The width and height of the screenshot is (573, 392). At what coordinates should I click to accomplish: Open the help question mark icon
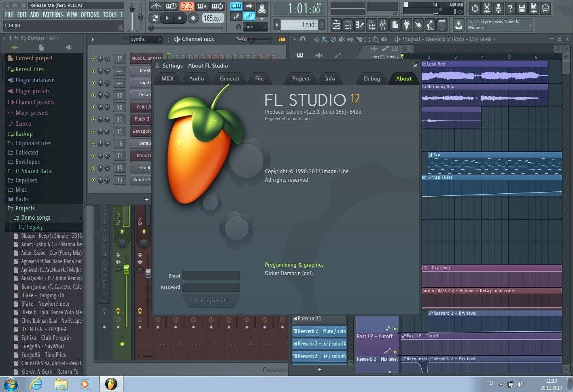[x=510, y=8]
